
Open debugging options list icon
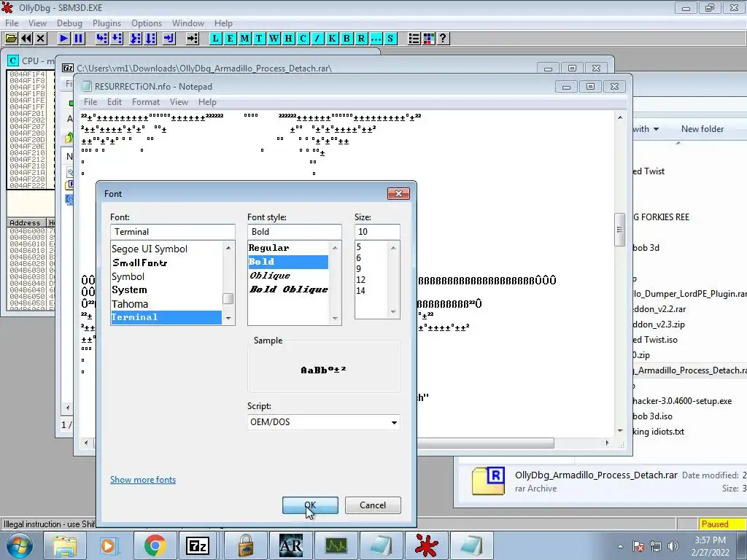point(414,39)
